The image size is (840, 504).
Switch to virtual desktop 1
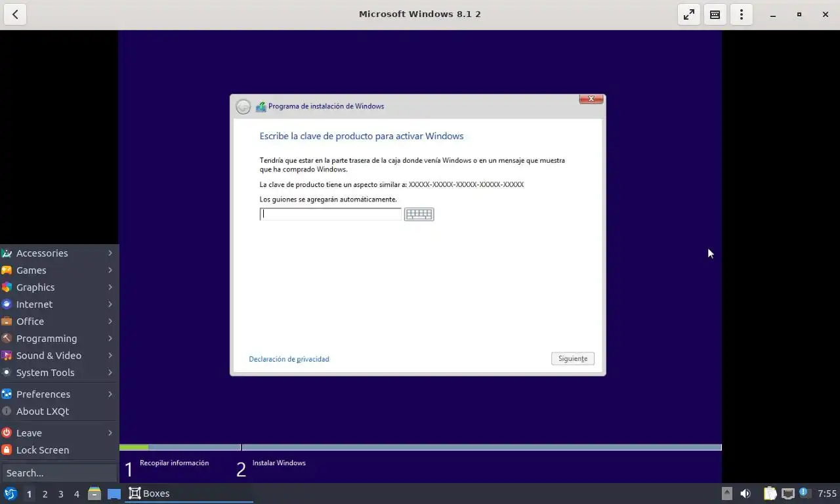29,493
